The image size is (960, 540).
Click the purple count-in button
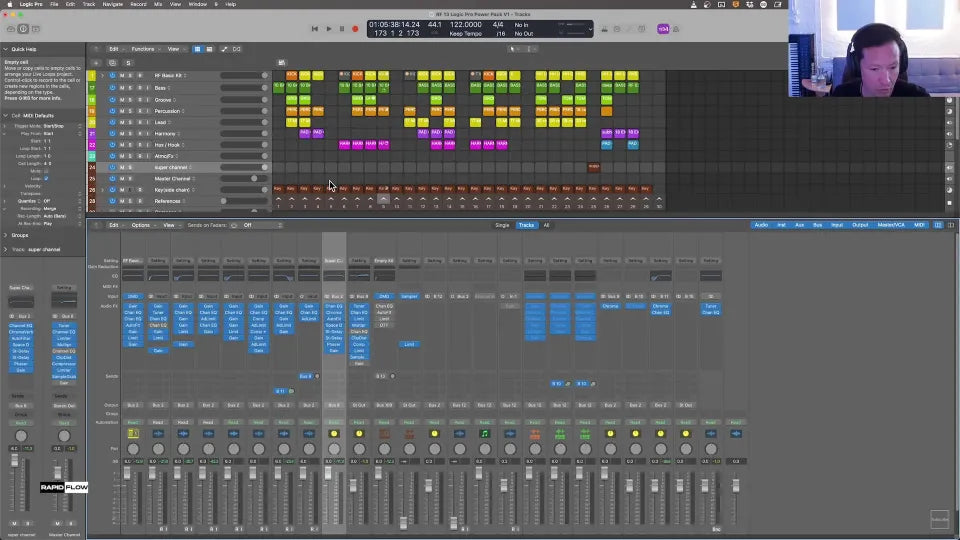click(x=663, y=29)
